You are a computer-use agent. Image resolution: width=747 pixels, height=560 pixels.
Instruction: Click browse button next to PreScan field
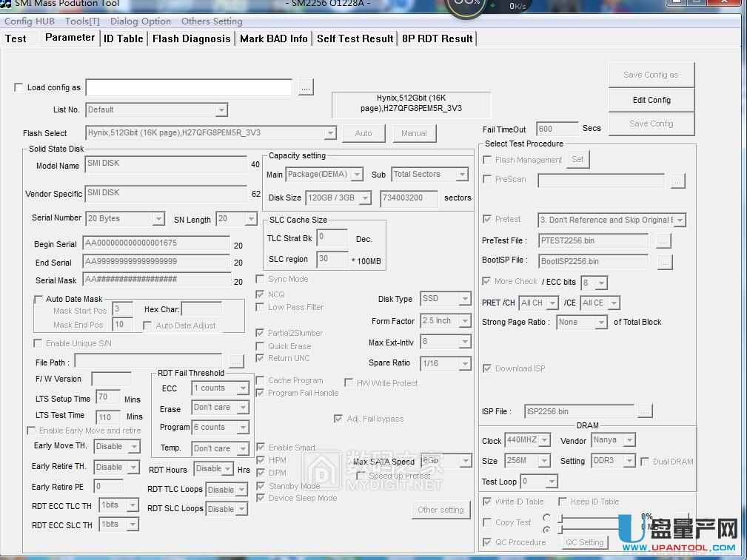tap(677, 180)
